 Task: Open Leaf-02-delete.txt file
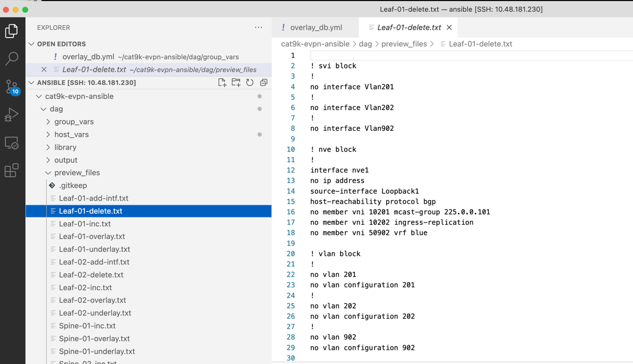(91, 275)
